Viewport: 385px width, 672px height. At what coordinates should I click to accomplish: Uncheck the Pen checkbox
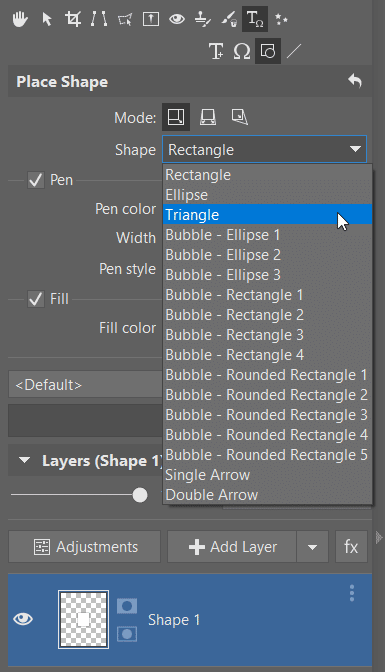coord(36,180)
